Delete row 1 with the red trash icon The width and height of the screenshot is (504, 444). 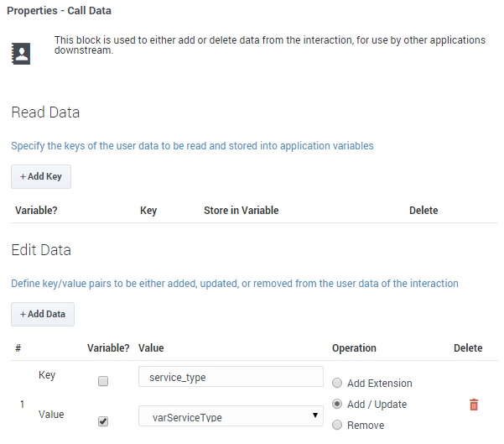click(x=474, y=405)
